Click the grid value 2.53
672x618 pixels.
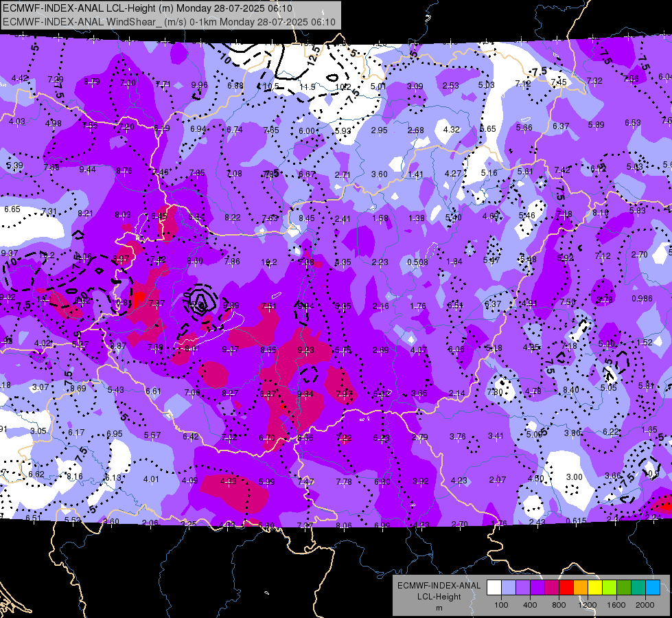coord(451,86)
